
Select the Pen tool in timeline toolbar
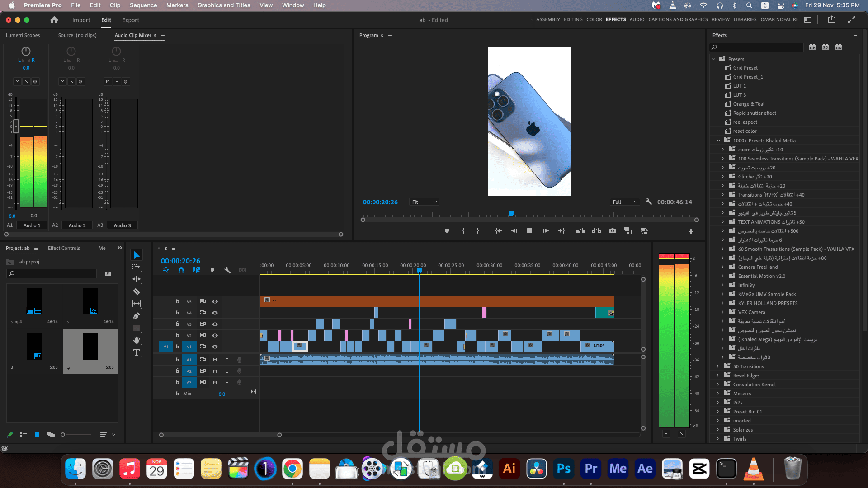[x=136, y=316]
